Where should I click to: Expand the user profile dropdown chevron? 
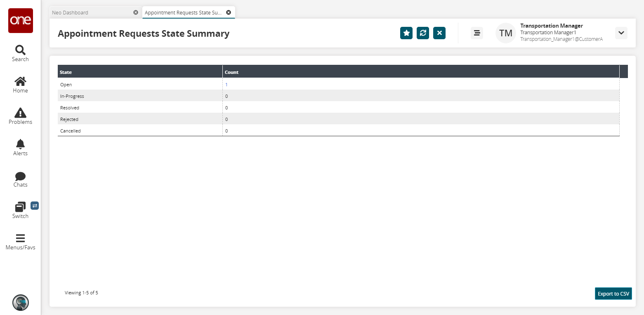click(621, 33)
